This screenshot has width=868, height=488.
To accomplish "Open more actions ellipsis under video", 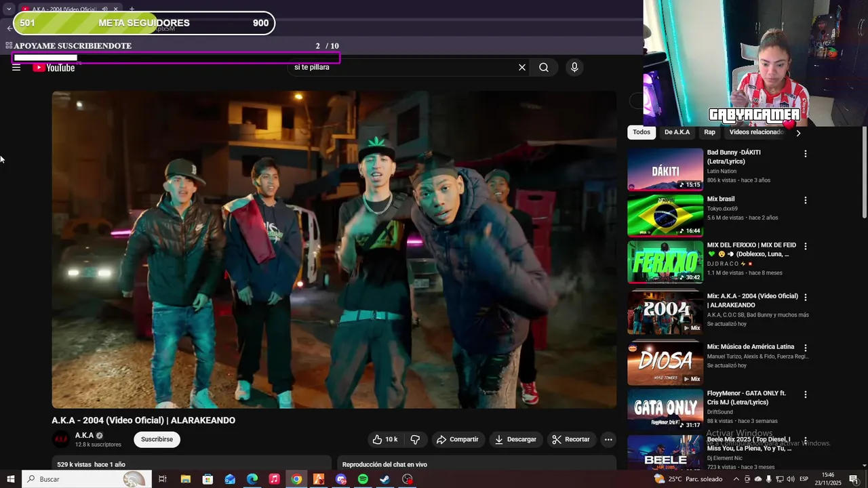I will tap(608, 439).
